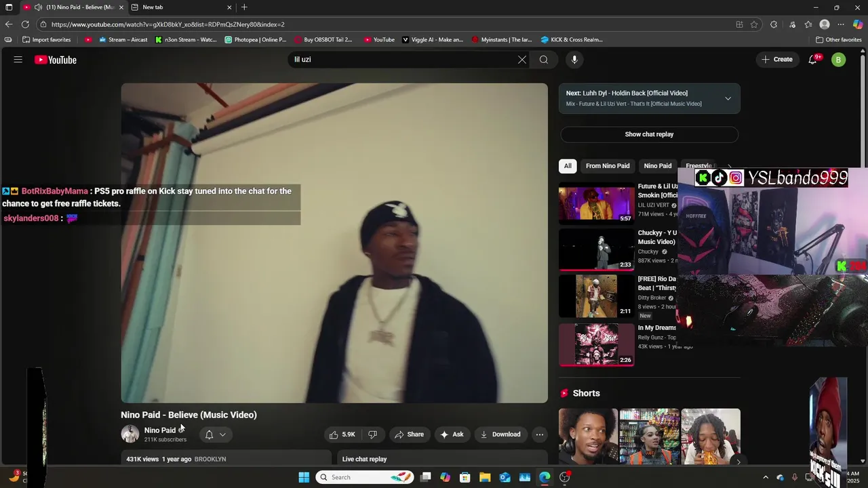Open the YouTube guide hamburger menu
This screenshot has width=868, height=488.
point(18,60)
